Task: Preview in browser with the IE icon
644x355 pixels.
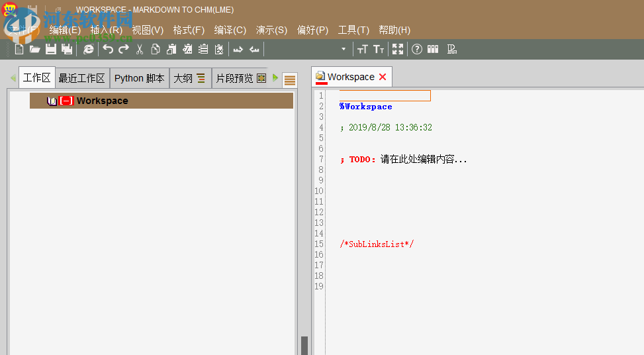Action: (88, 49)
